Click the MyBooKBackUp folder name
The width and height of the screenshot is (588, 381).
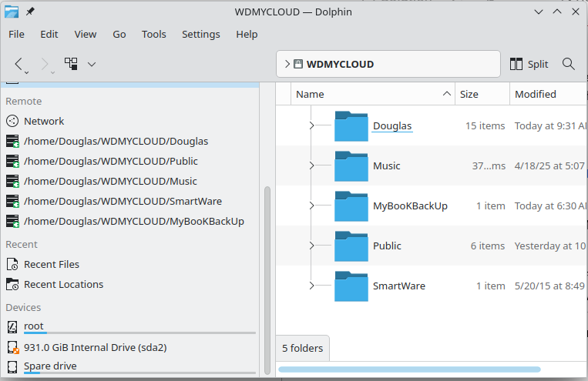coord(410,206)
